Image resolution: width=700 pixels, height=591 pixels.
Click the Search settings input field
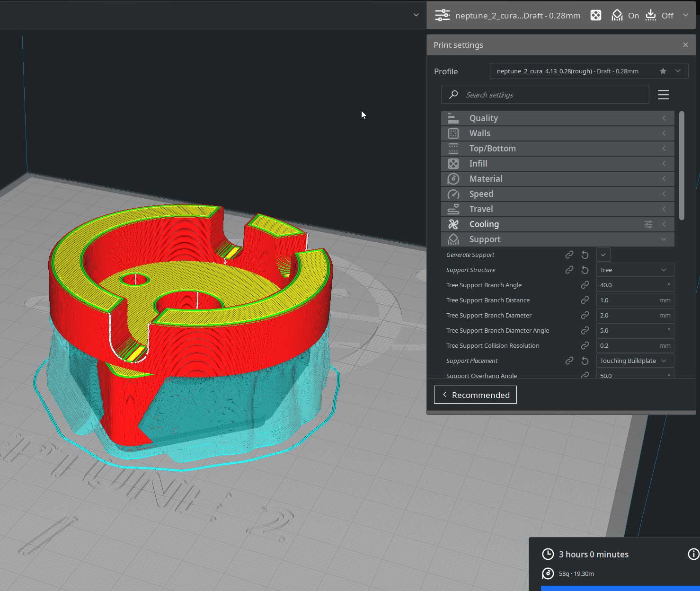pos(545,95)
